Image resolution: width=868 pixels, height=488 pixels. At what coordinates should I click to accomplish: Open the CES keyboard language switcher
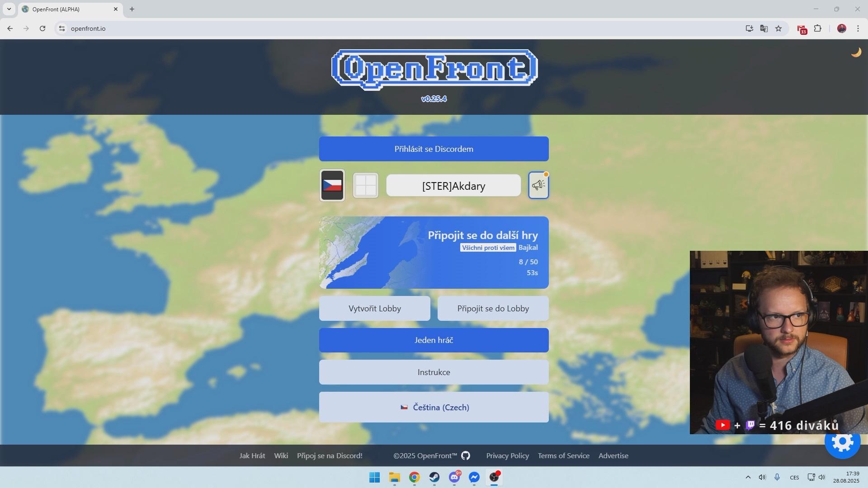(x=794, y=478)
